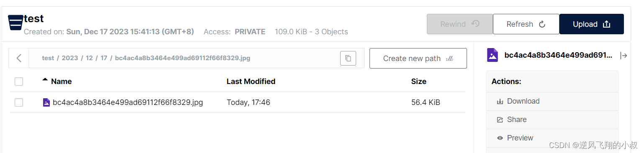Collapse details panel with arrow icon
The height and width of the screenshot is (153, 644).
pos(623,56)
